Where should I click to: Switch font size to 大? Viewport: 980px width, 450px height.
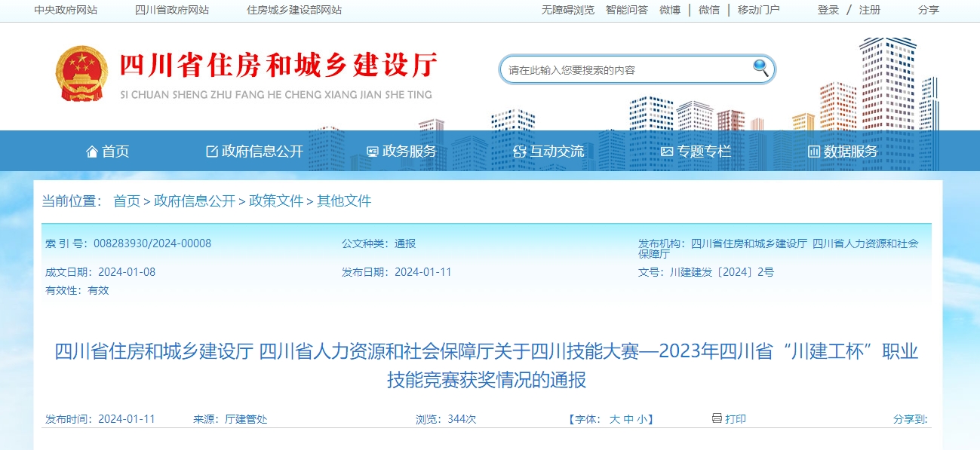click(616, 419)
